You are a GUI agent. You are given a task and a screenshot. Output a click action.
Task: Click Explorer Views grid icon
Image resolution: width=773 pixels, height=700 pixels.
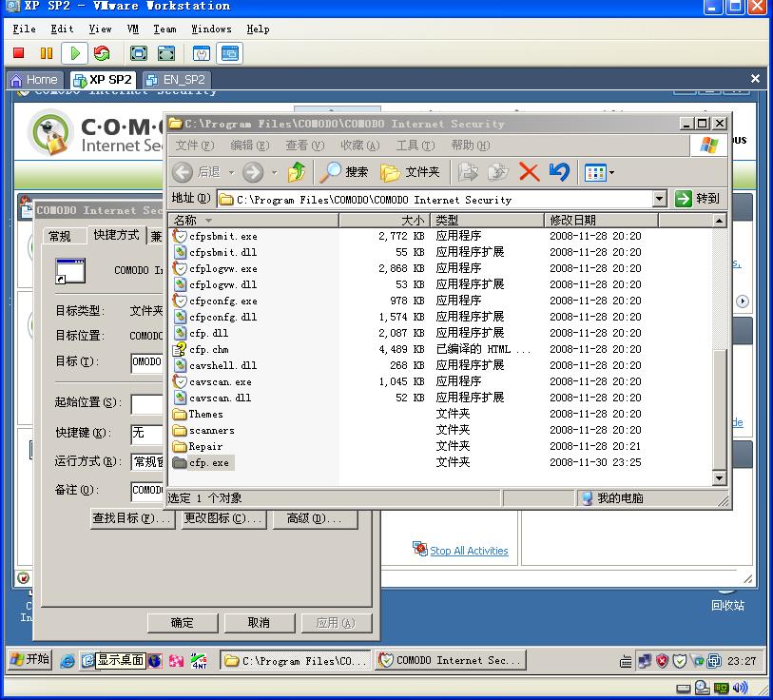(x=595, y=173)
